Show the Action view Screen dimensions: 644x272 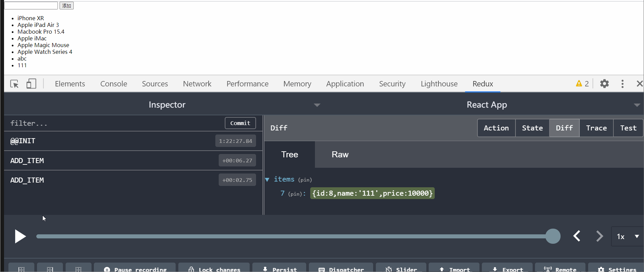click(496, 128)
